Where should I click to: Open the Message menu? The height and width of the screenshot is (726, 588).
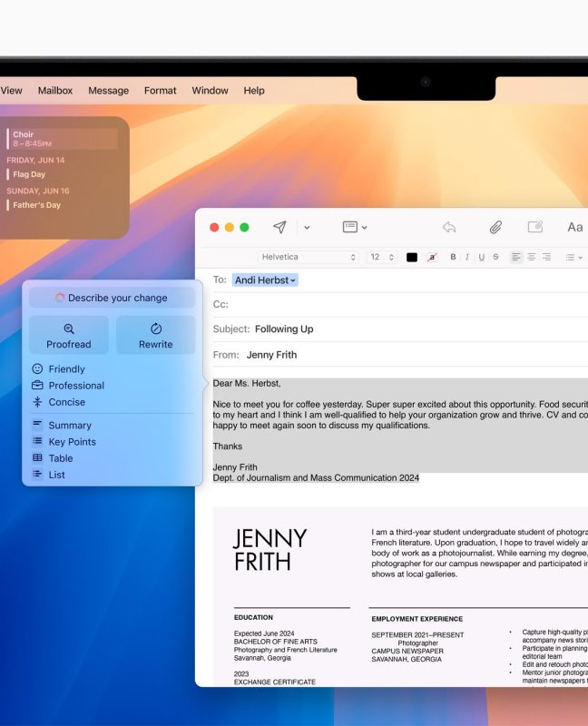(x=108, y=90)
